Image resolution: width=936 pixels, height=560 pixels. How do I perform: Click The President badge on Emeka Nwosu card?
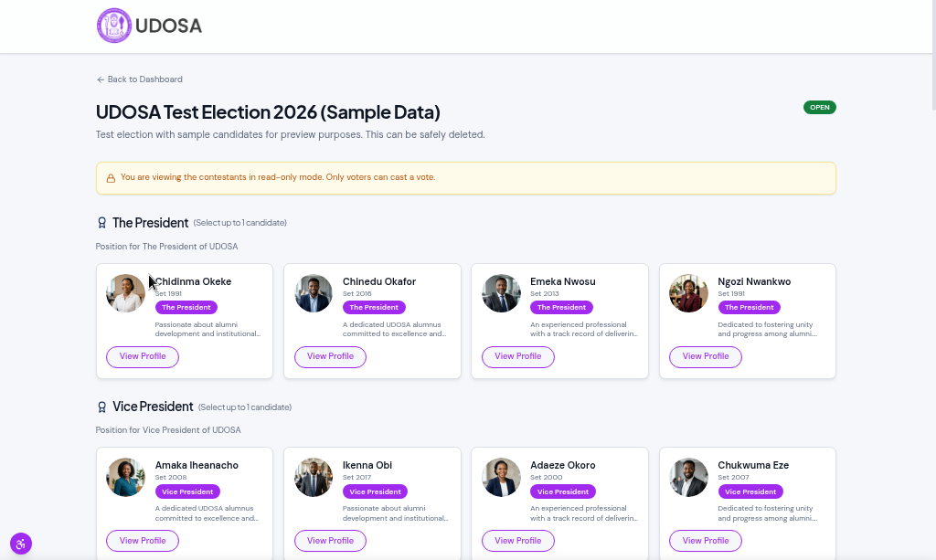point(562,308)
